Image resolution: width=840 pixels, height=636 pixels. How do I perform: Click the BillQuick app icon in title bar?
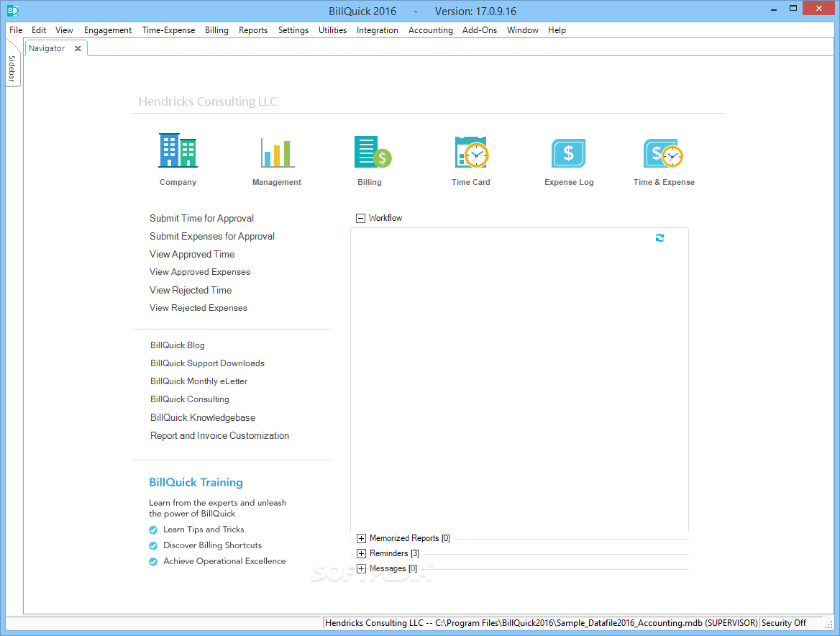click(13, 10)
